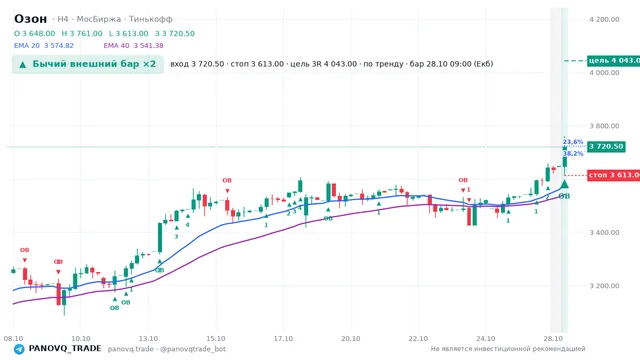Click the large green OB label under the signal triangle
Image resolution: width=640 pixels, height=360 pixels.
(x=564, y=196)
